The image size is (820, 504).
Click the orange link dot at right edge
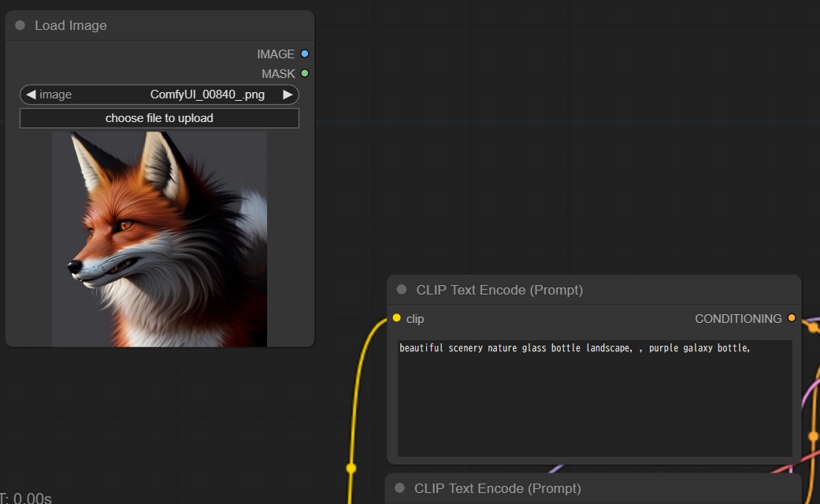[x=814, y=435]
